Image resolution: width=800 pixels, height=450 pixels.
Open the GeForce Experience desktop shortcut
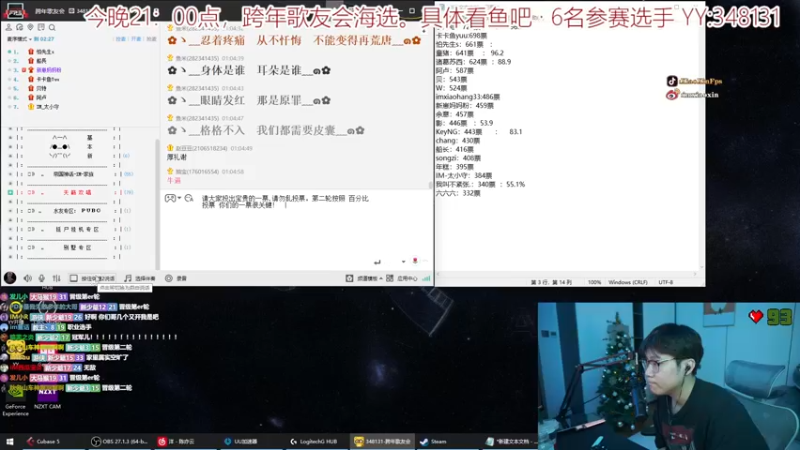(x=15, y=399)
